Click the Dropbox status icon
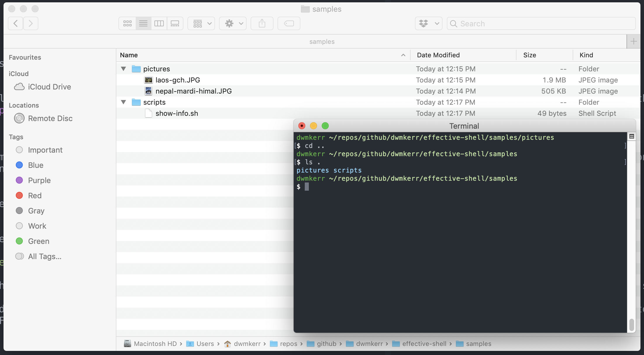The height and width of the screenshot is (355, 644). (428, 23)
